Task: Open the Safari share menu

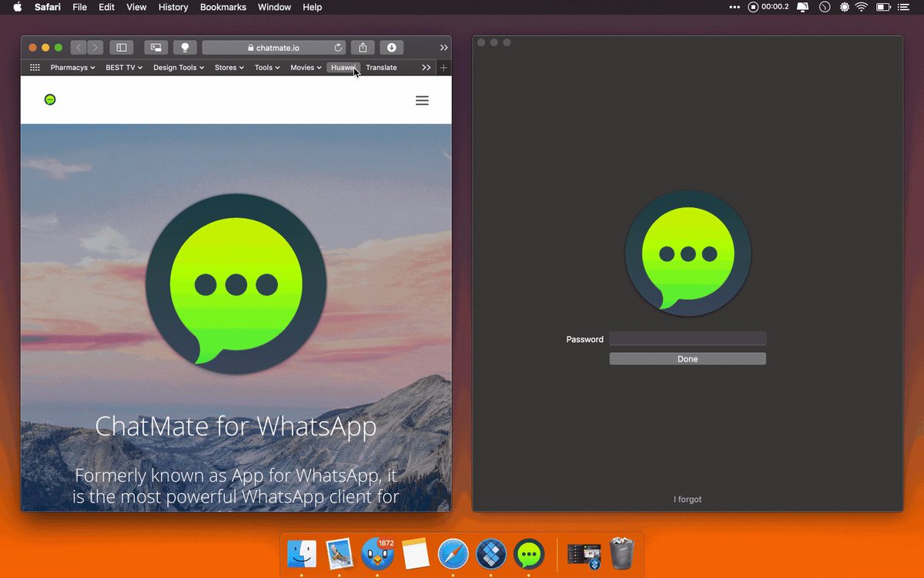Action: pos(363,48)
